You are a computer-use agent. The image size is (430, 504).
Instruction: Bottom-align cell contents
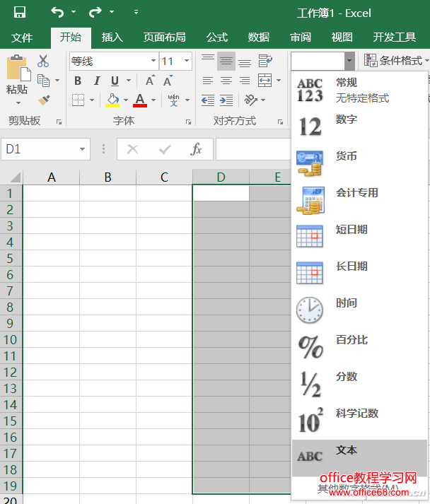(245, 61)
